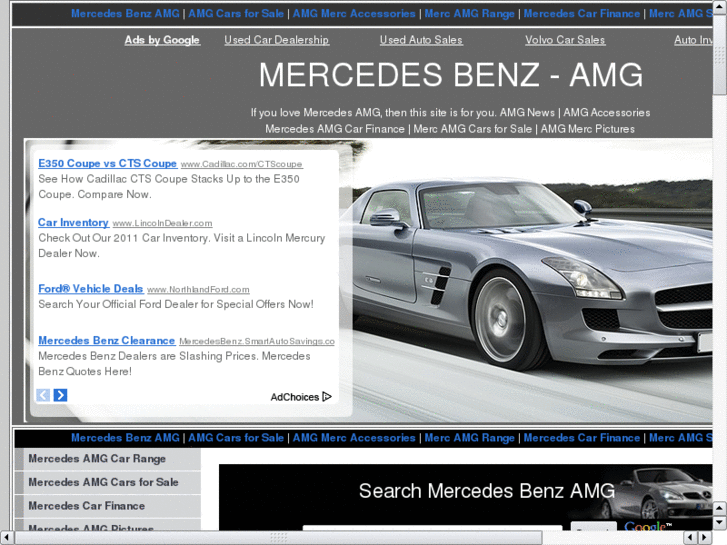Open Mercedes Car Finance in lower nav

coord(581,438)
